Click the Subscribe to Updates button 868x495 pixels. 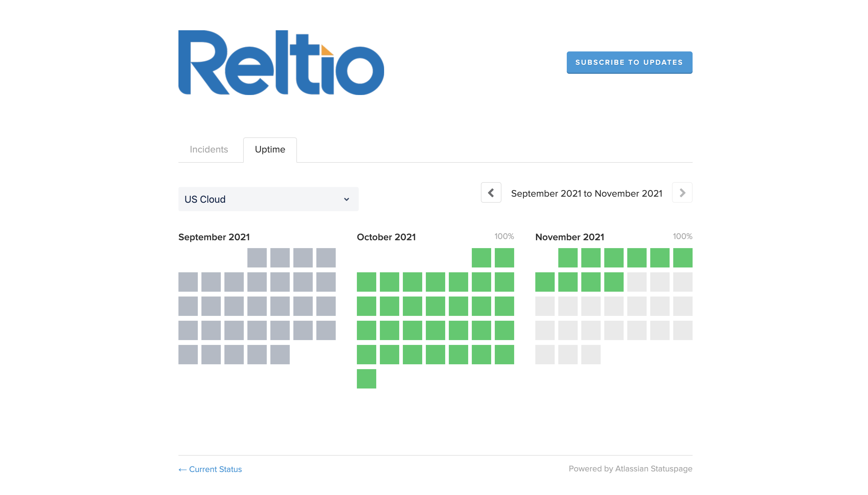[x=629, y=62]
